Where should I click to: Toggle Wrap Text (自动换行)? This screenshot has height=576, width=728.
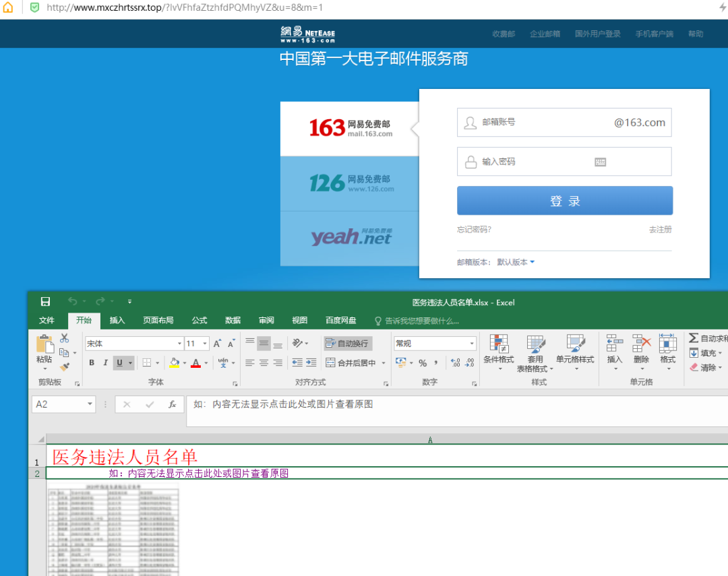(x=347, y=344)
